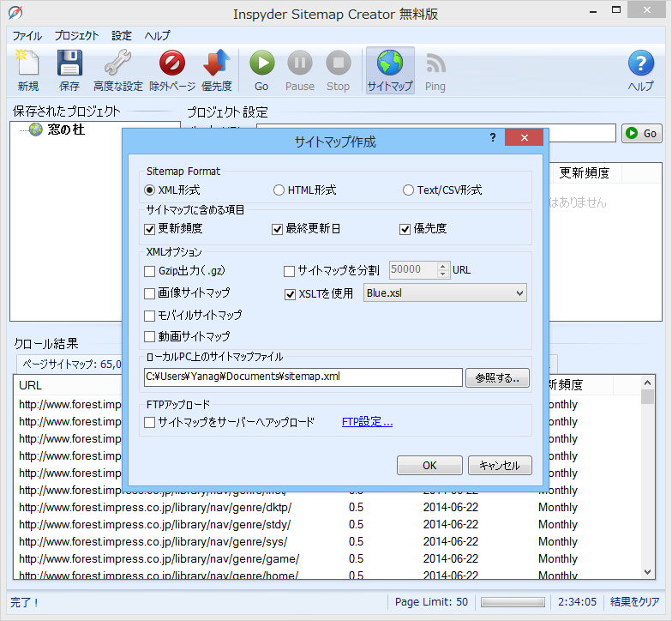Enable 画像サイトマップ checkbox
This screenshot has height=621, width=672.
pyautogui.click(x=149, y=293)
